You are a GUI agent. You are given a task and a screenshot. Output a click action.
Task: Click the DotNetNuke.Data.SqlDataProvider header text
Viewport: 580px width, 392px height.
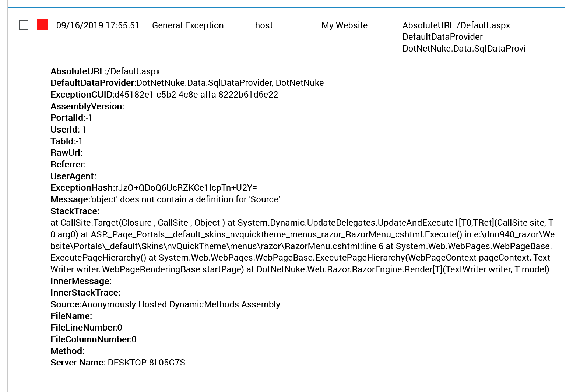coord(464,48)
